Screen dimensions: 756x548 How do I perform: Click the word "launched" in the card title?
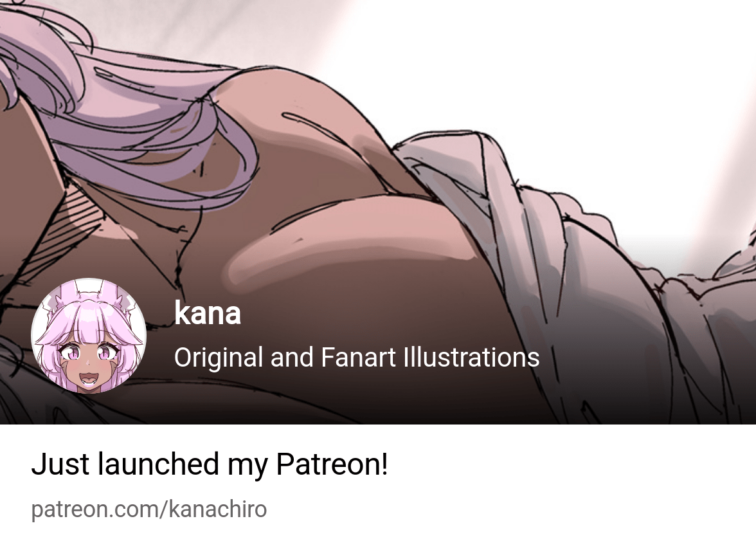(159, 464)
